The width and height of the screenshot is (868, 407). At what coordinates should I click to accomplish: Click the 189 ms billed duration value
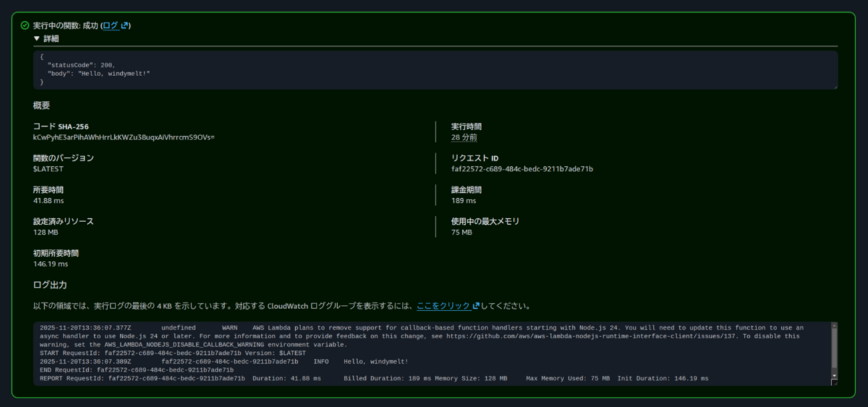[x=463, y=200]
